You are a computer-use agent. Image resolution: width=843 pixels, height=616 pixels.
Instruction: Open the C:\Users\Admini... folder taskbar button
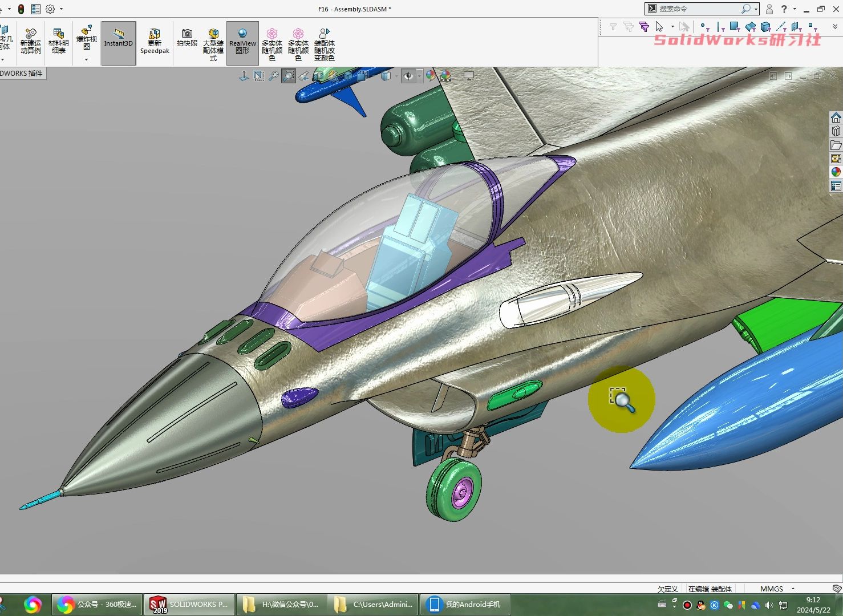374,604
